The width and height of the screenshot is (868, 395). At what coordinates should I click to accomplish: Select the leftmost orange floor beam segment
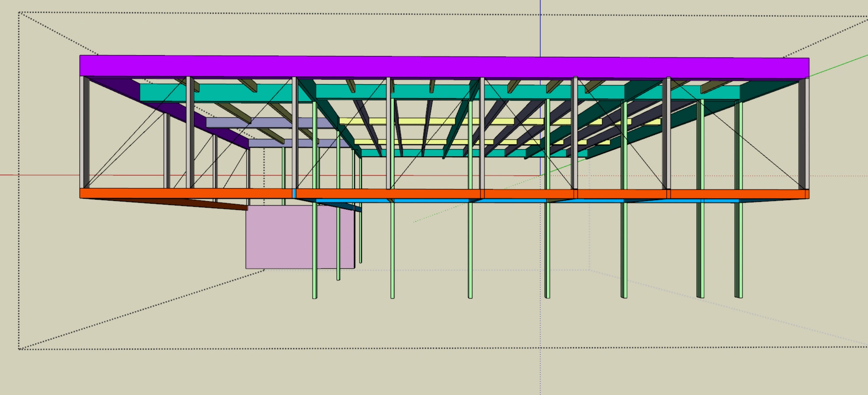point(186,193)
